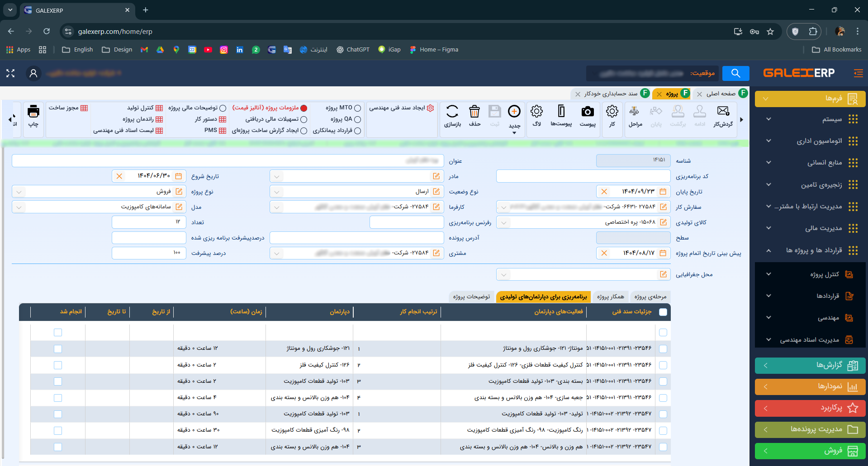
Task: Open the لاگ gear icon
Action: pyautogui.click(x=537, y=111)
